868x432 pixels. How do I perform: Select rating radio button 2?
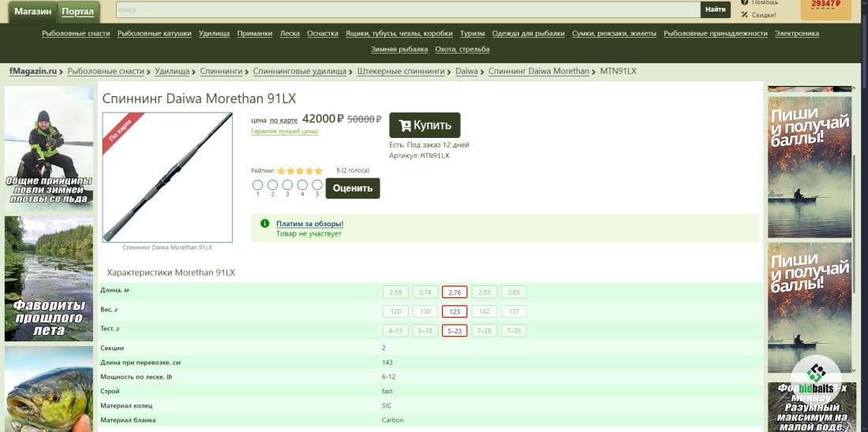point(272,184)
